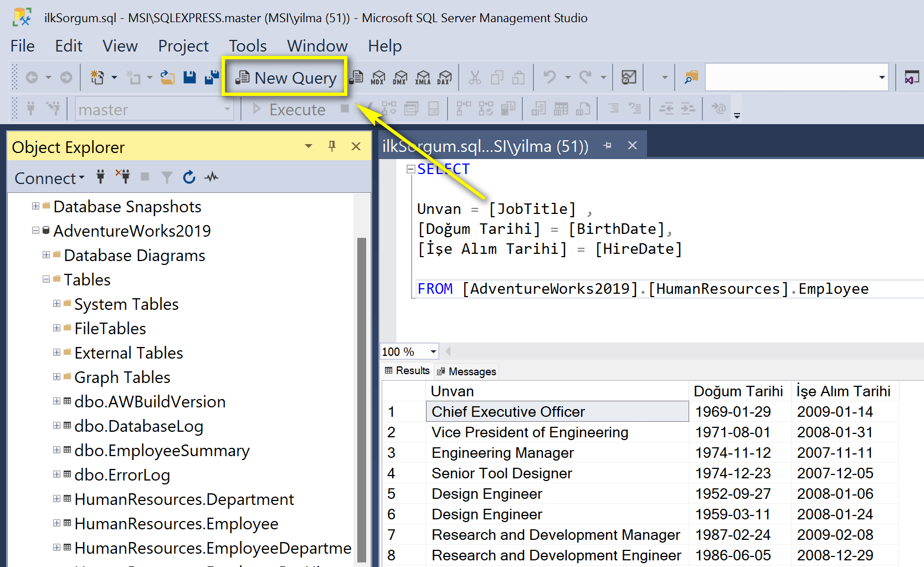Click the Database Engine Query icon

tap(357, 77)
